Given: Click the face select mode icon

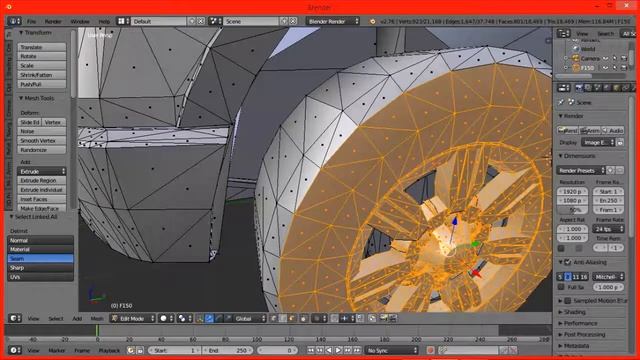Looking at the screenshot, I should point(292,318).
